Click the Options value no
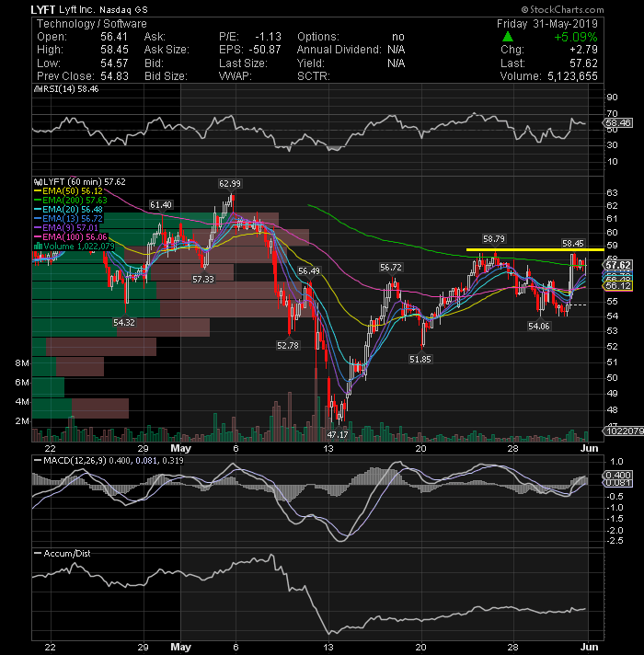644x655 pixels. 398,37
